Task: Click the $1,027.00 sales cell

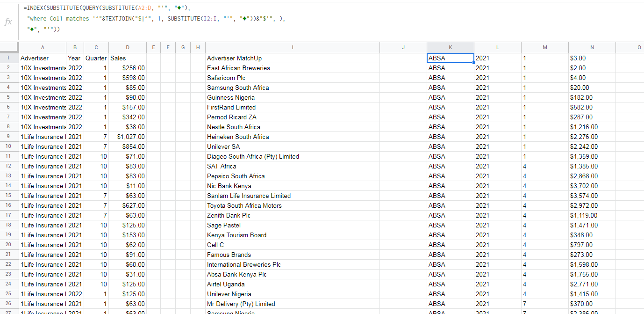Action: pos(128,137)
